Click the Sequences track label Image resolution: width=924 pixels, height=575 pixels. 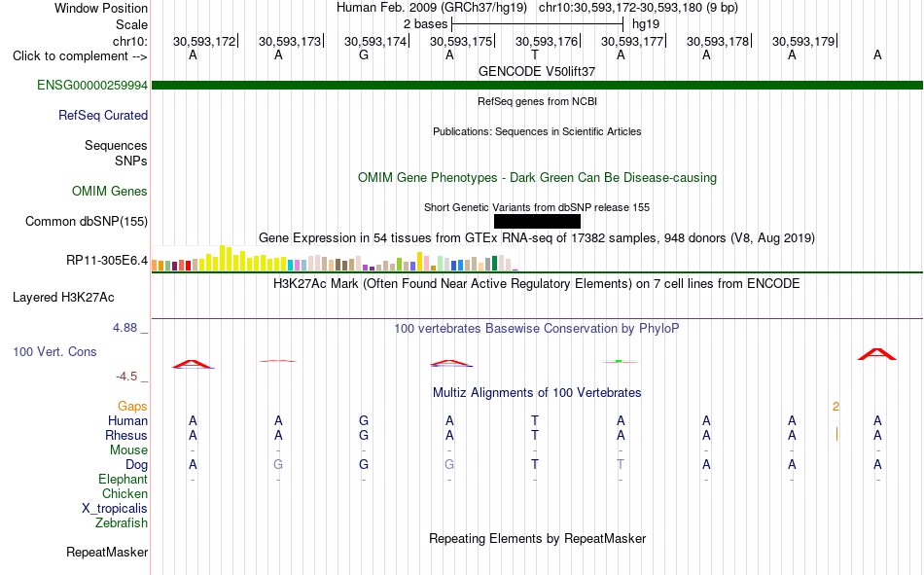click(116, 145)
